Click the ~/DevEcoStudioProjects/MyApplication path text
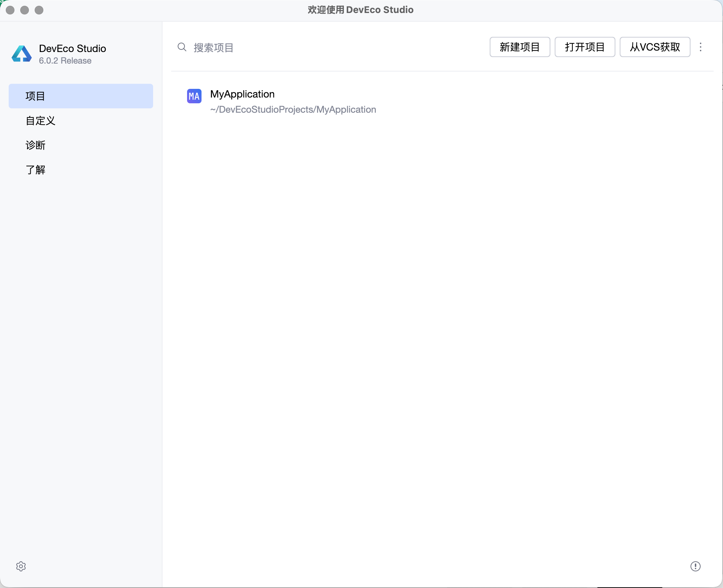 pos(293,109)
